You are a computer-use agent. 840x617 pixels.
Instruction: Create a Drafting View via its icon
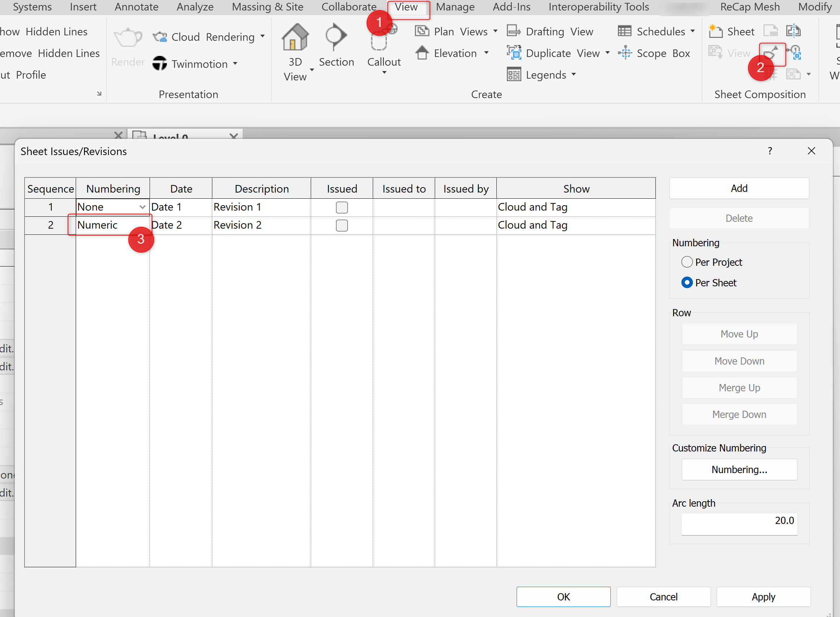pos(514,31)
